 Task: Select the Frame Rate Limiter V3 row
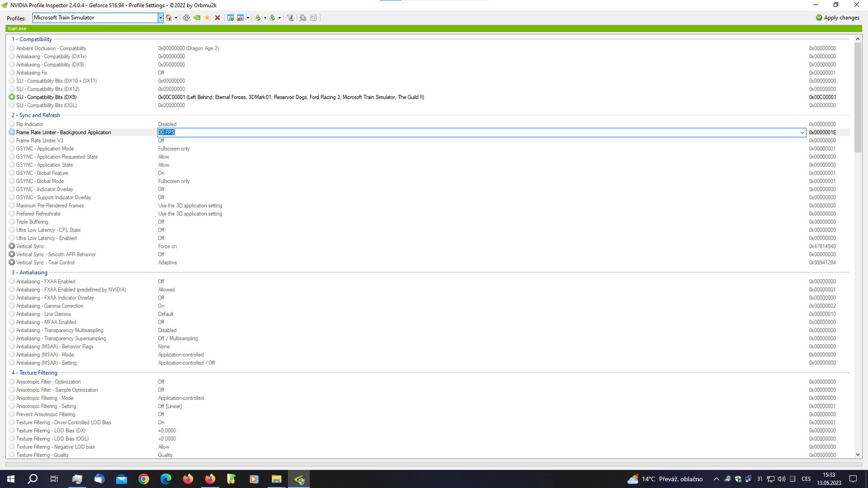click(40, 141)
